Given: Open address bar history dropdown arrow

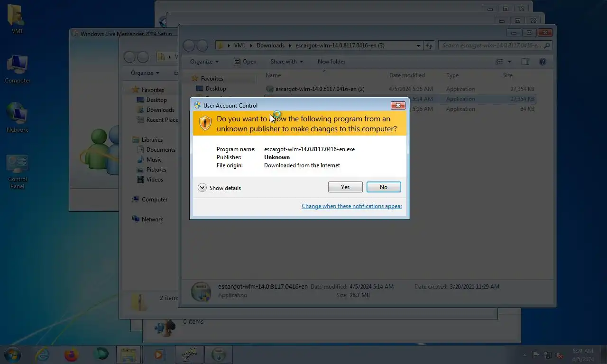Looking at the screenshot, I should pyautogui.click(x=418, y=46).
